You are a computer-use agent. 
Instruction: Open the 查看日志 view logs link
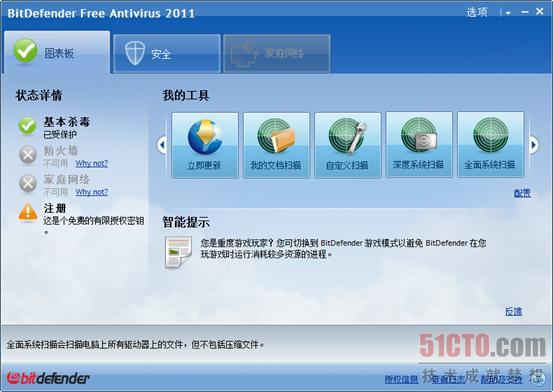[x=449, y=380]
